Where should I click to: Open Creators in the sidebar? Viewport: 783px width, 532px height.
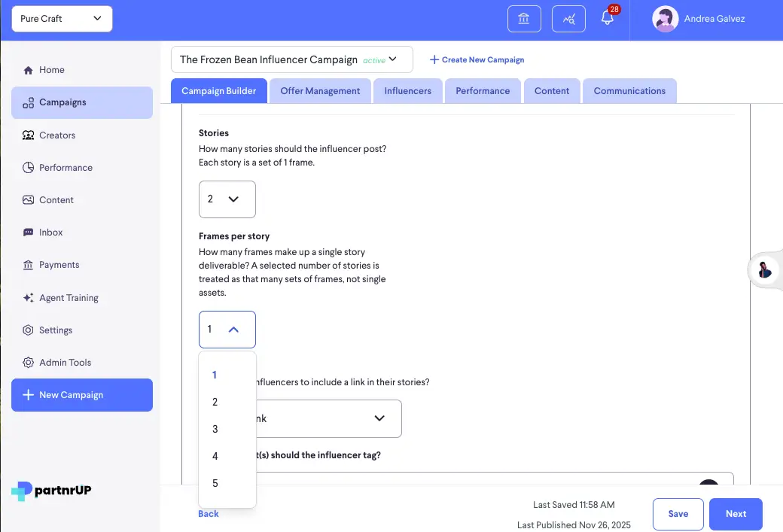[82, 135]
